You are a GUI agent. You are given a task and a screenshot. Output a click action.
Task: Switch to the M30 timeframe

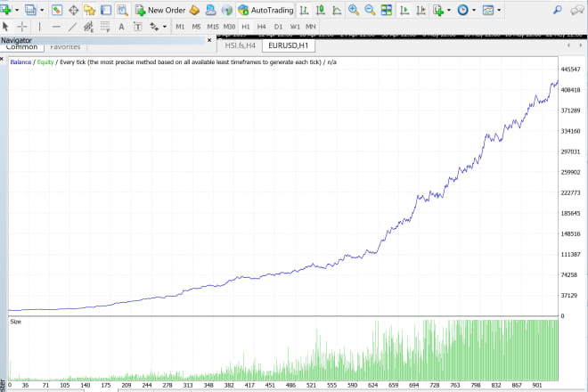(x=229, y=27)
